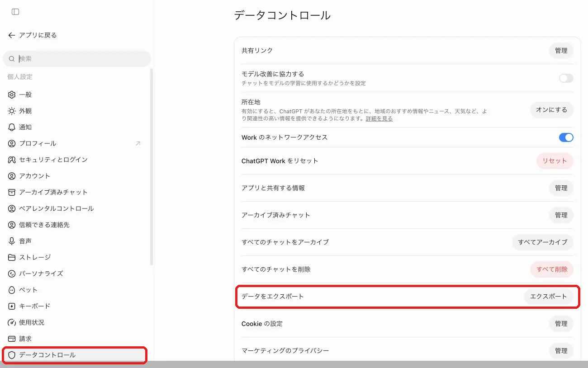The width and height of the screenshot is (588, 368).
Task: Click 管理 for アーカイブ済みチャット row
Action: (x=561, y=215)
